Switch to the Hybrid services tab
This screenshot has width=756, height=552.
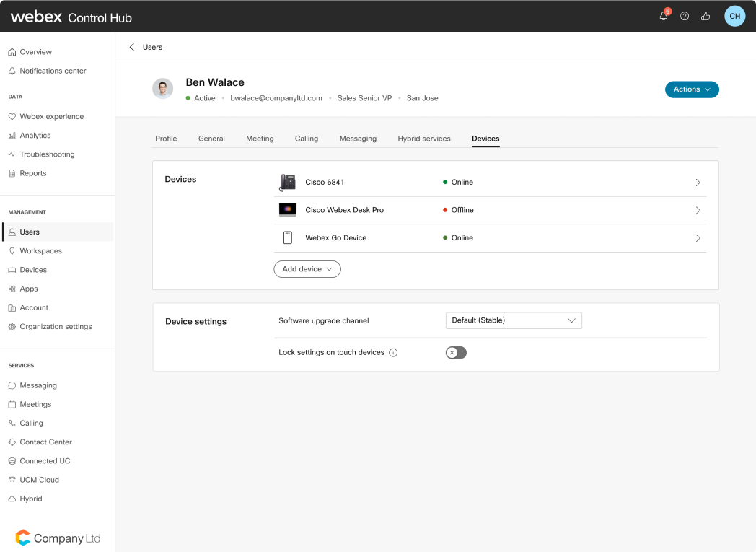tap(423, 139)
